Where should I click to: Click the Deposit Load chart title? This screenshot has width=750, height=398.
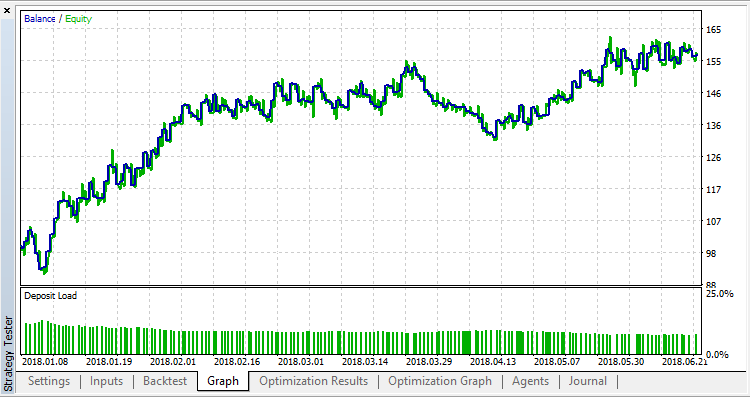tap(50, 296)
